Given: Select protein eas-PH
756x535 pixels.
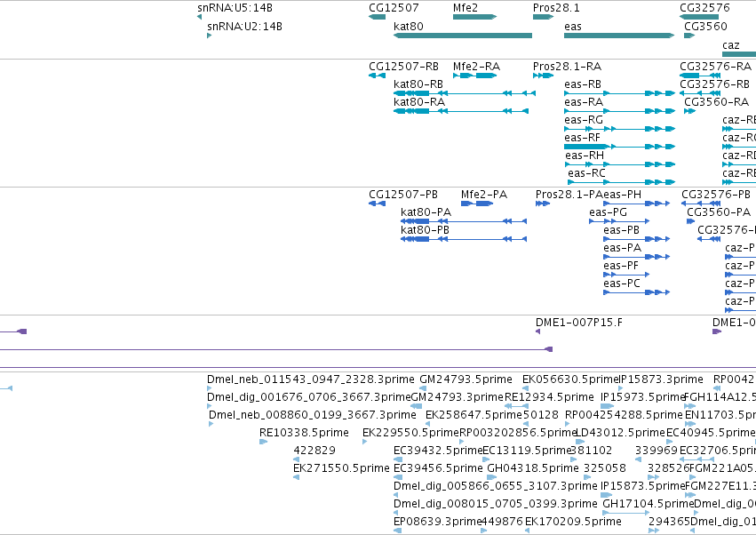Looking at the screenshot, I should coord(636,204).
